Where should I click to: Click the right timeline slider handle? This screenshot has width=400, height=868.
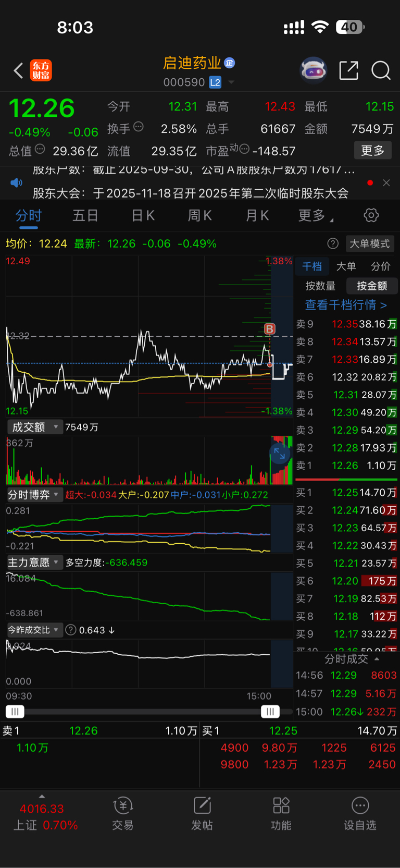(x=270, y=711)
